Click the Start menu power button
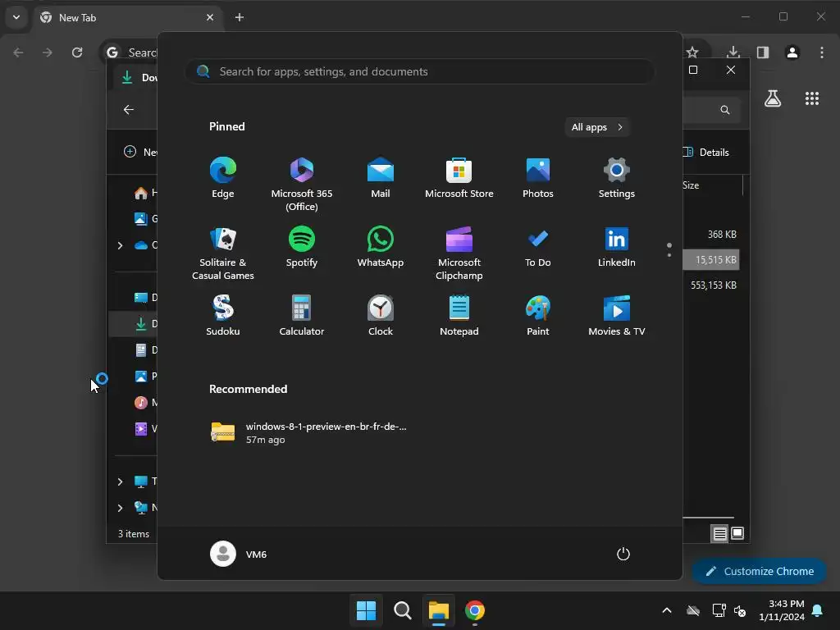840x630 pixels. [623, 554]
